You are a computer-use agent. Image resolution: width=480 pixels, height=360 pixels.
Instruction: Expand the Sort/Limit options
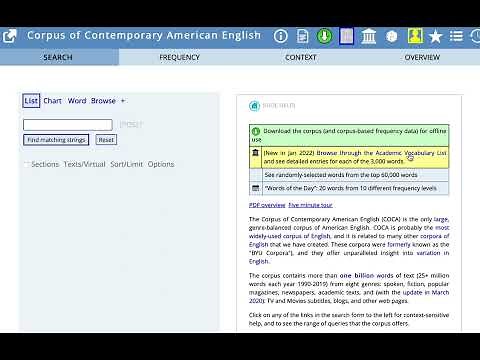(x=126, y=164)
